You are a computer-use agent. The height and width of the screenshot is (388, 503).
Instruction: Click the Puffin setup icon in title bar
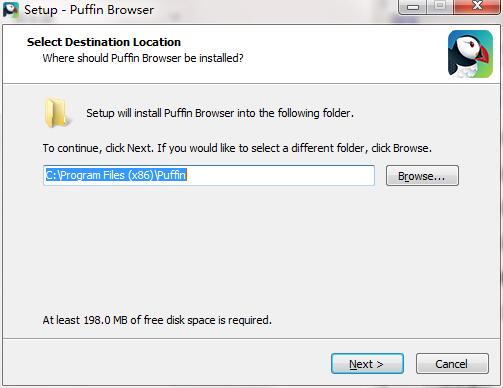coord(10,10)
